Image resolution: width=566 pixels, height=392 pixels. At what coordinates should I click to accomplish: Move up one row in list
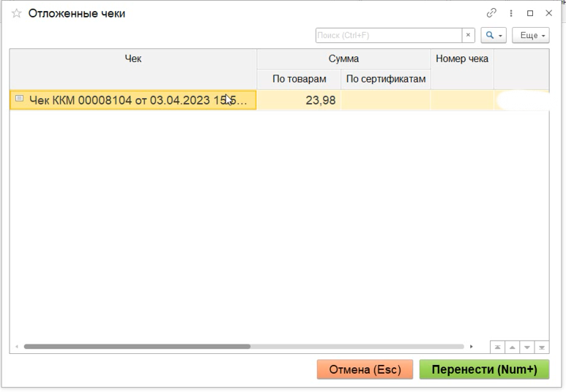tap(513, 347)
